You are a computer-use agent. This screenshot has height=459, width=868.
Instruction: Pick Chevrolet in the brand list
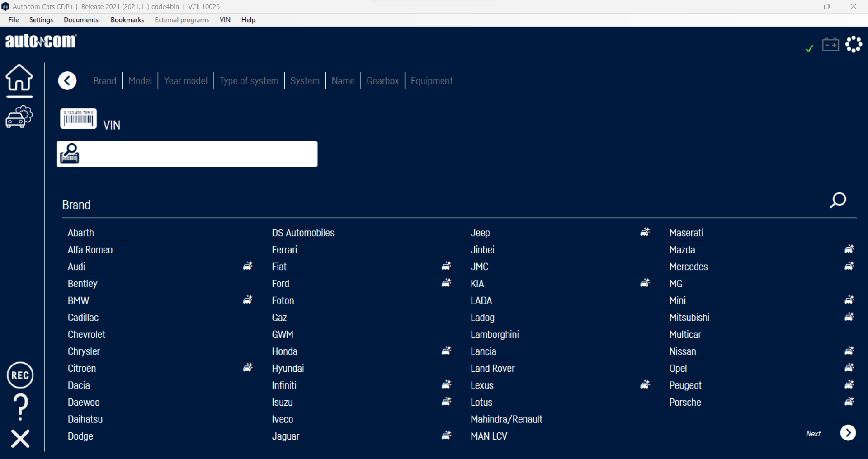(x=86, y=334)
